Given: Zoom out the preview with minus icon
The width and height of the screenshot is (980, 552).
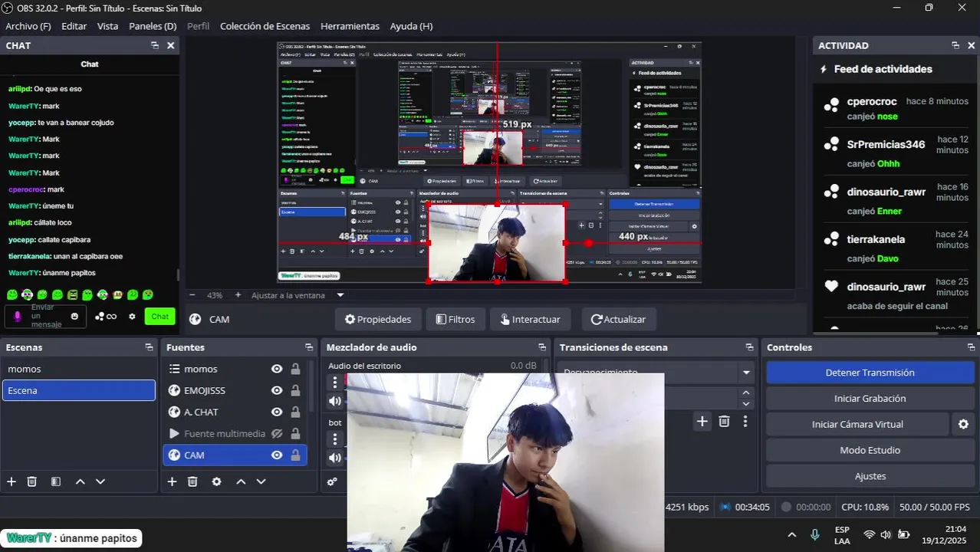Looking at the screenshot, I should point(192,295).
